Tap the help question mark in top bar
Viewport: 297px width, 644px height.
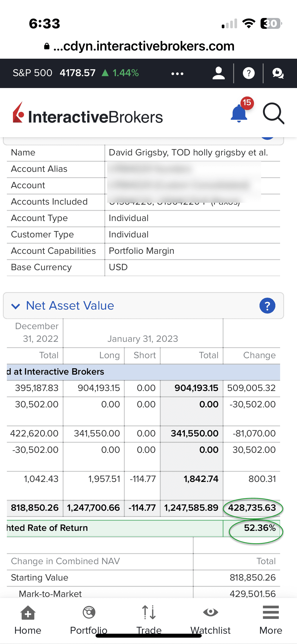248,73
